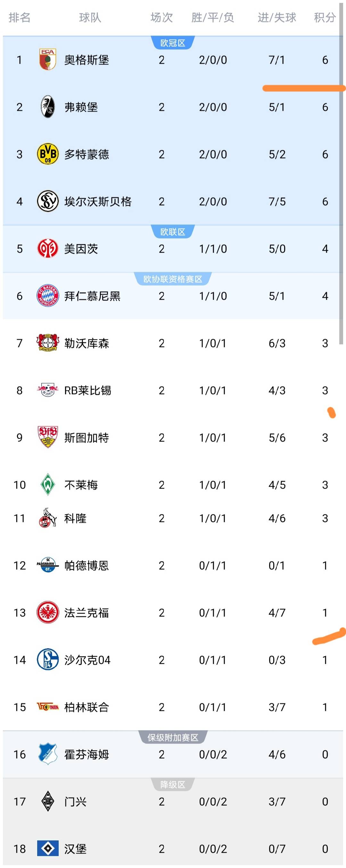Tap the Mainz 05 red crest
The width and height of the screenshot is (346, 868).
pyautogui.click(x=47, y=249)
